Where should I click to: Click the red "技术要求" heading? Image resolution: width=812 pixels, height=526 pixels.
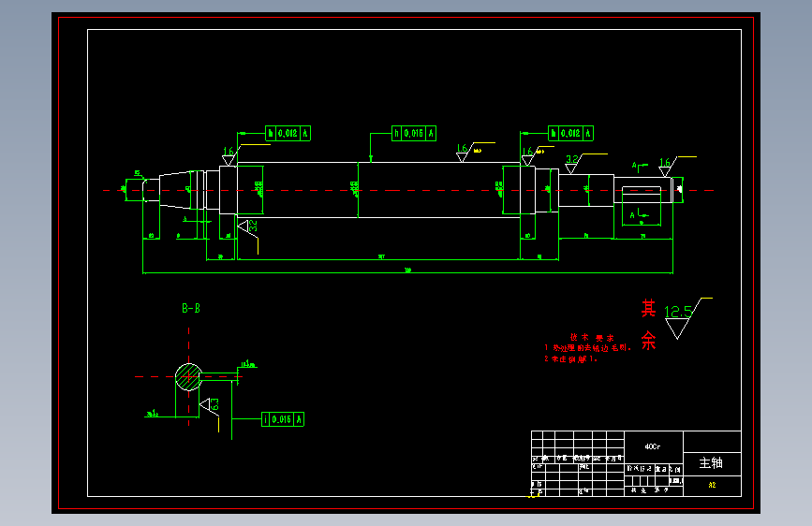(592, 338)
